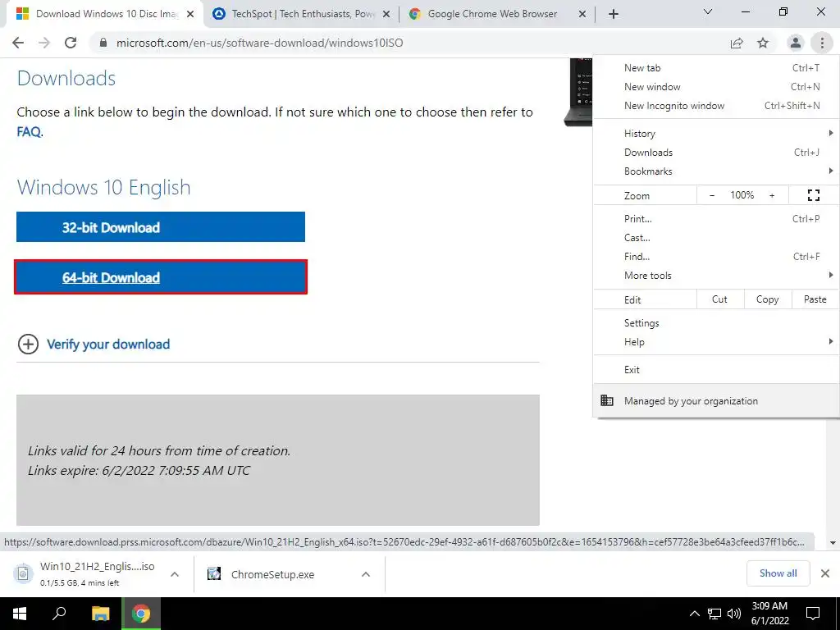Select Cast... in the menu
Screen dimensions: 840x630
click(x=715, y=238)
